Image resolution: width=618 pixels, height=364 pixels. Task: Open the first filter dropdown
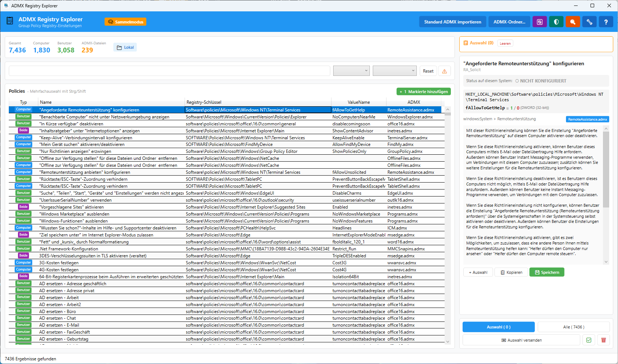(351, 71)
